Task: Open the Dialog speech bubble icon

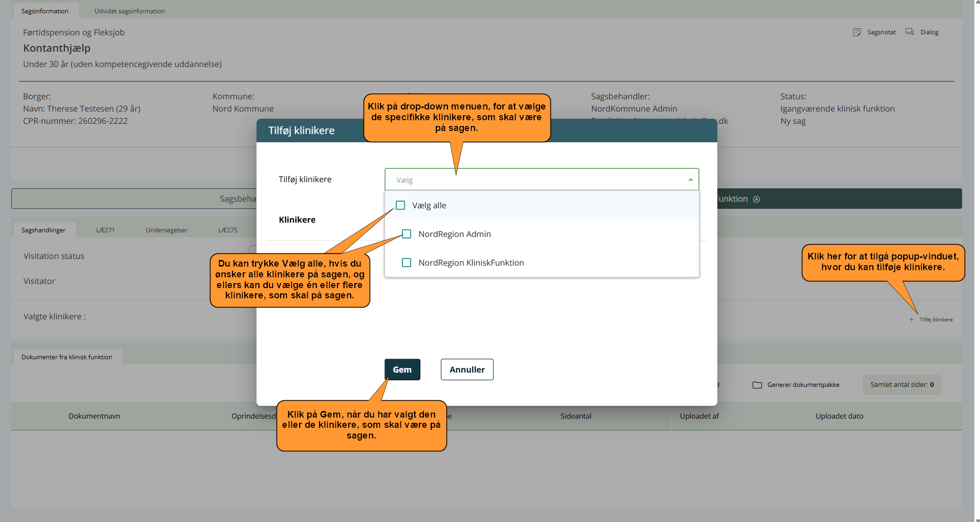Action: point(909,32)
